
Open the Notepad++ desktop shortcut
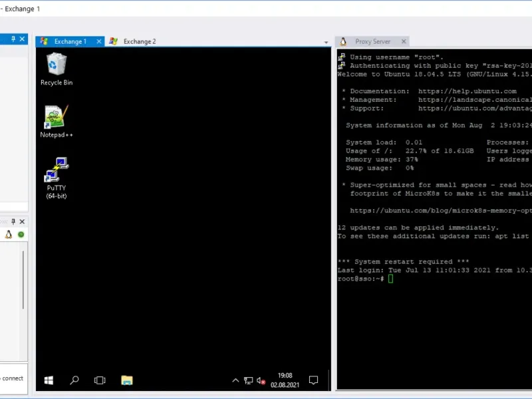[57, 122]
